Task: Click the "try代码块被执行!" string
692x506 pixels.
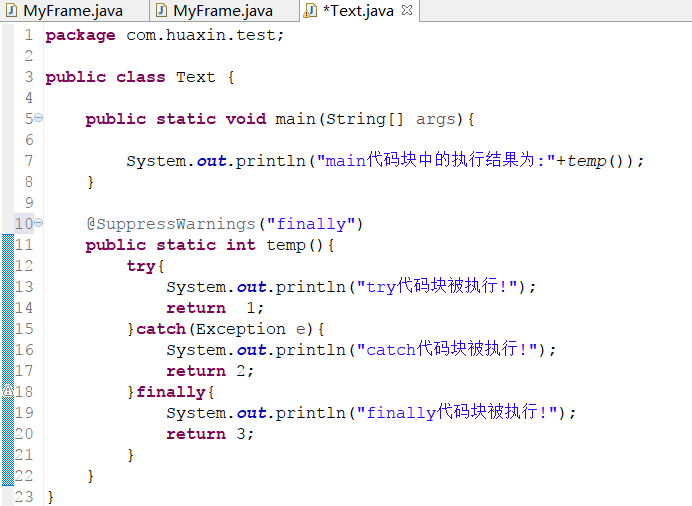Action: 437,286
